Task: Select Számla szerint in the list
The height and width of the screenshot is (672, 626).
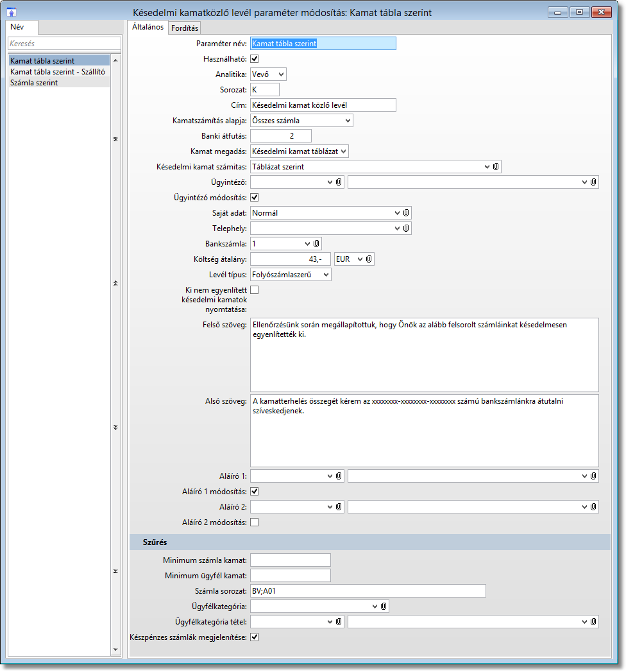Action: click(x=59, y=83)
